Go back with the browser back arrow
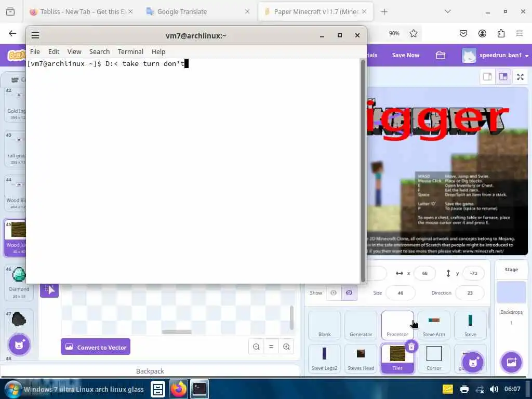The width and height of the screenshot is (532, 399). pos(12,33)
